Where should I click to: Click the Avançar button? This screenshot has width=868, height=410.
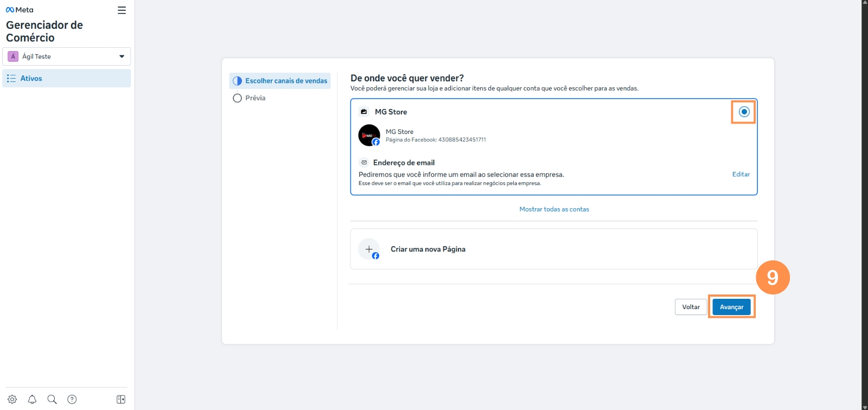pos(731,307)
